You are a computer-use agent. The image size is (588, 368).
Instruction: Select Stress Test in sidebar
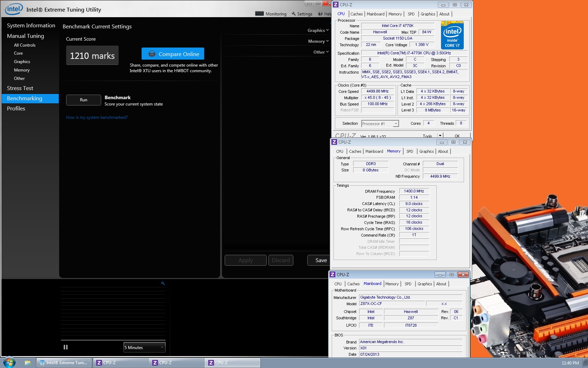pyautogui.click(x=20, y=88)
